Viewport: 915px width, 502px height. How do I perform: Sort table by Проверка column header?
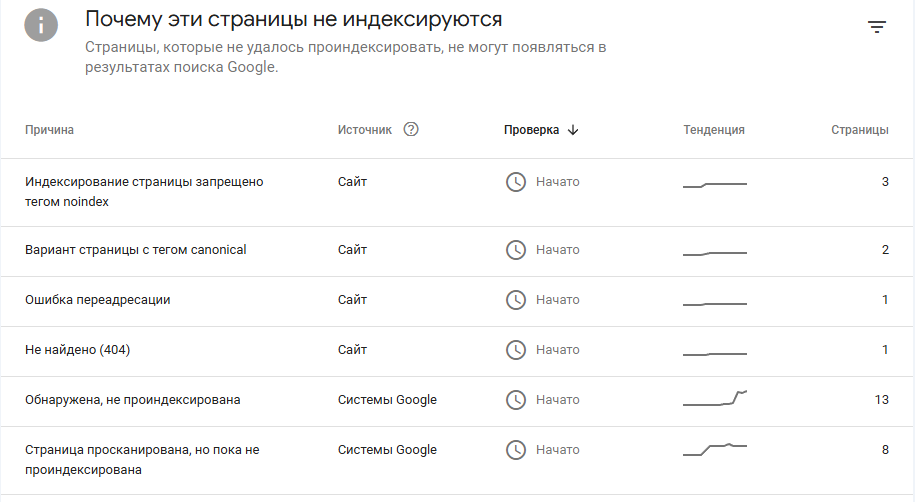point(531,130)
